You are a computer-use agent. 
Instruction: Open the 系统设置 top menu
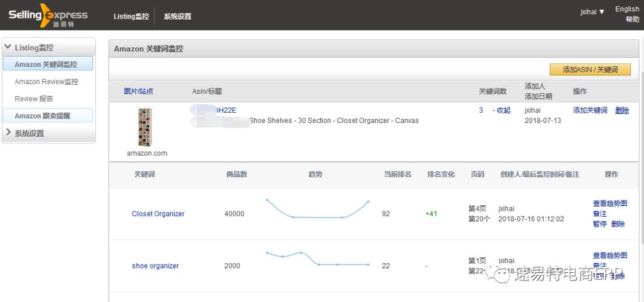[178, 17]
